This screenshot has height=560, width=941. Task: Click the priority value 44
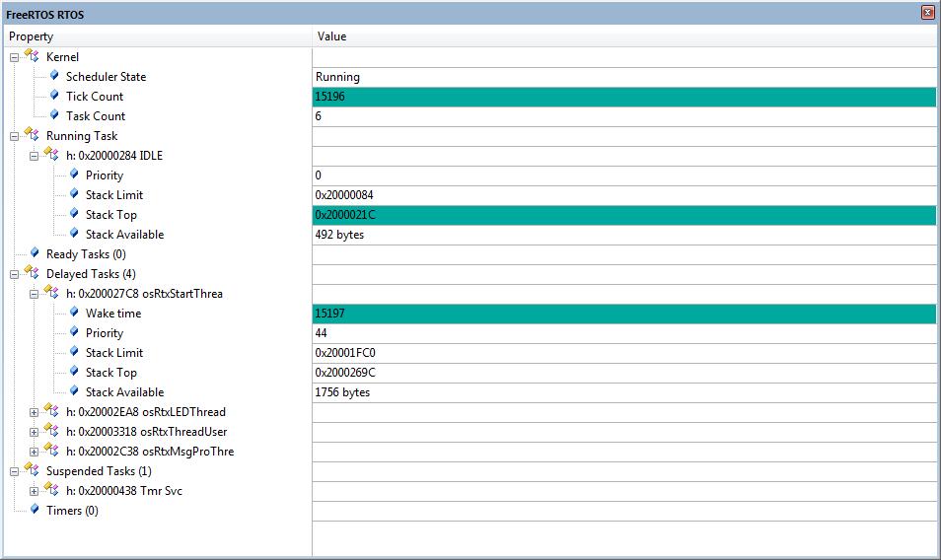(321, 333)
